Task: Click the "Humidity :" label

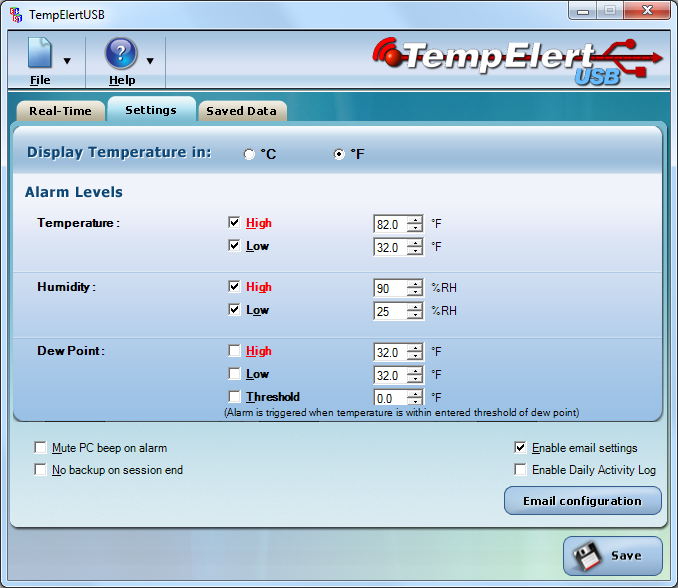Action: [x=67, y=287]
